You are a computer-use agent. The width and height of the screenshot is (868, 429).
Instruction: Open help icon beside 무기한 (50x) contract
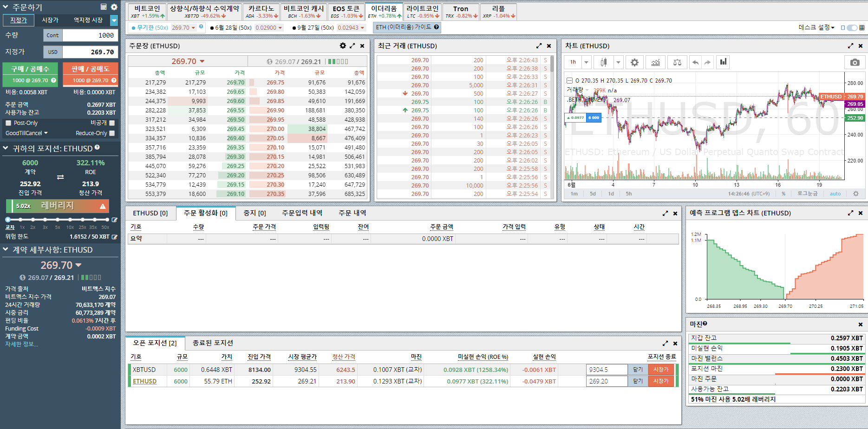pyautogui.click(x=201, y=26)
